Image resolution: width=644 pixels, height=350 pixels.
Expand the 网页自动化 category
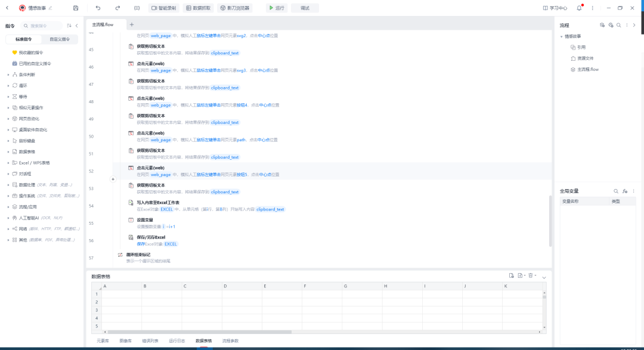8,119
